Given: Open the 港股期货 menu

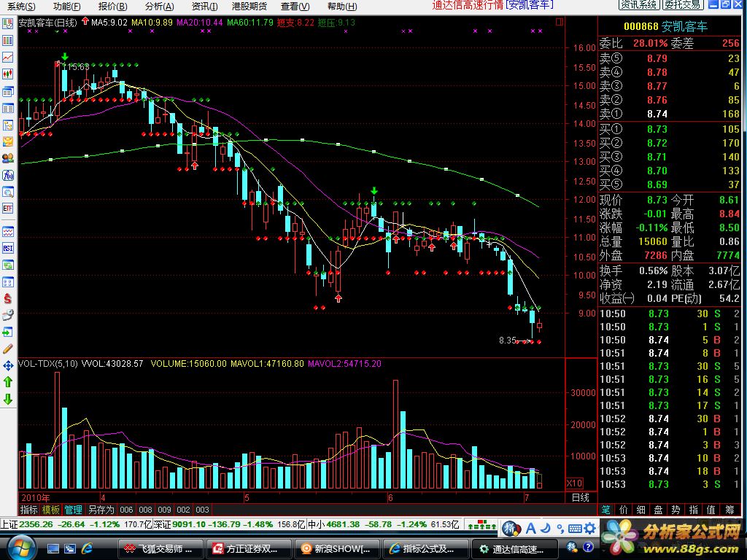Looking at the screenshot, I should 249,6.
